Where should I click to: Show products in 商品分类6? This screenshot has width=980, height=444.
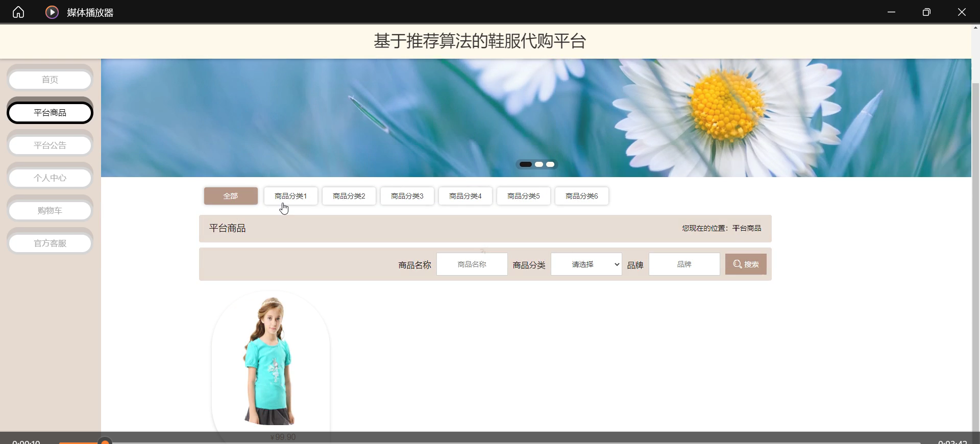[582, 196]
